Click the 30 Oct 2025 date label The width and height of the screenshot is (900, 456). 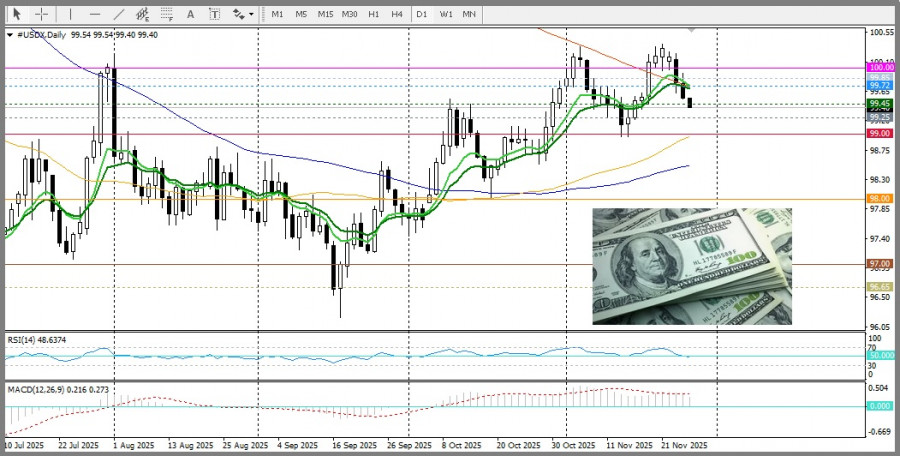click(x=574, y=446)
